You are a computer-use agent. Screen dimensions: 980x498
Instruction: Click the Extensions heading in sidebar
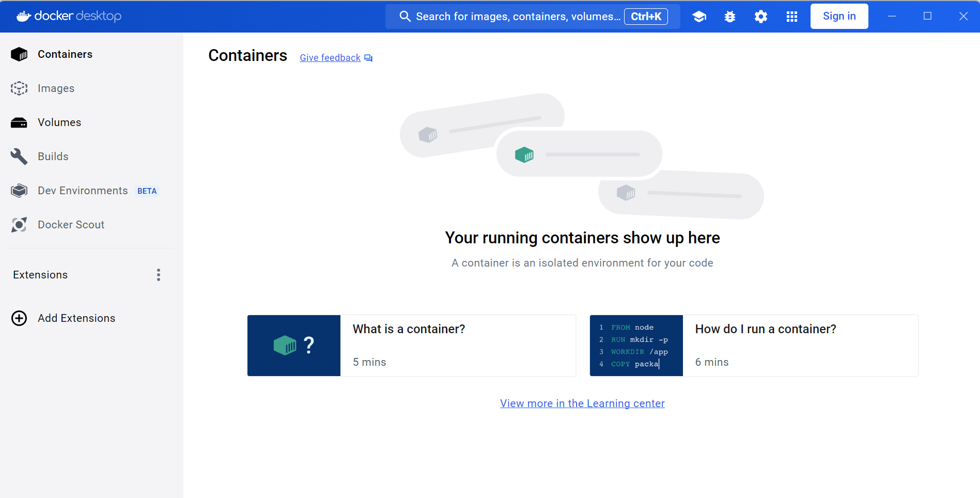tap(40, 275)
